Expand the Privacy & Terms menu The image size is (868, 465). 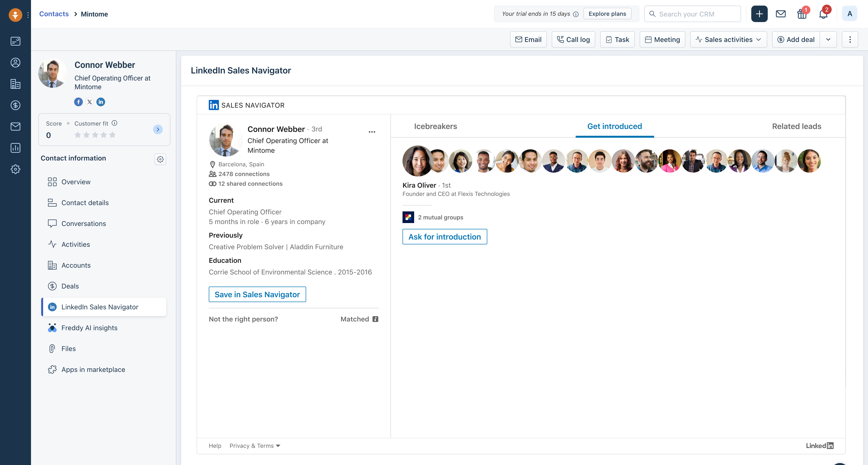(x=255, y=446)
